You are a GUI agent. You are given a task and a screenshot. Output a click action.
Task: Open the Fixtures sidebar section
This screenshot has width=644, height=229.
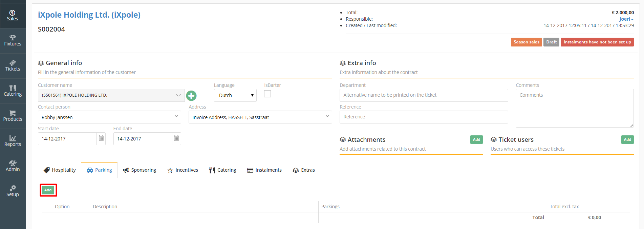13,41
